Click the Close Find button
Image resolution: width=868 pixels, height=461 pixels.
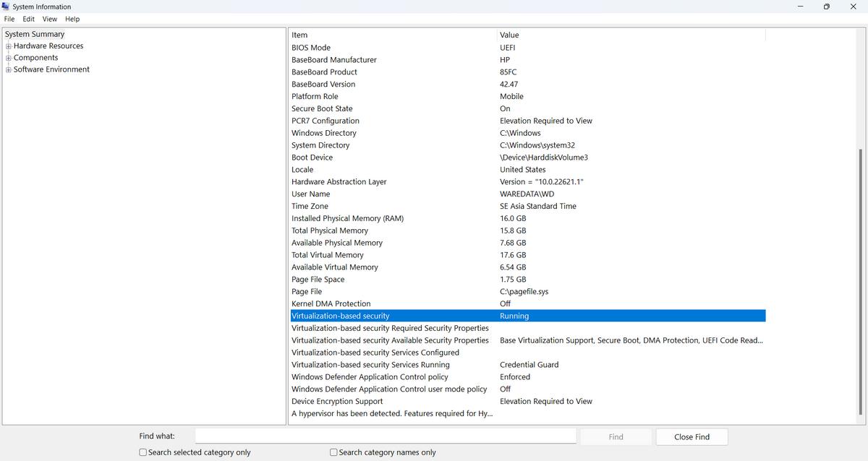(692, 437)
